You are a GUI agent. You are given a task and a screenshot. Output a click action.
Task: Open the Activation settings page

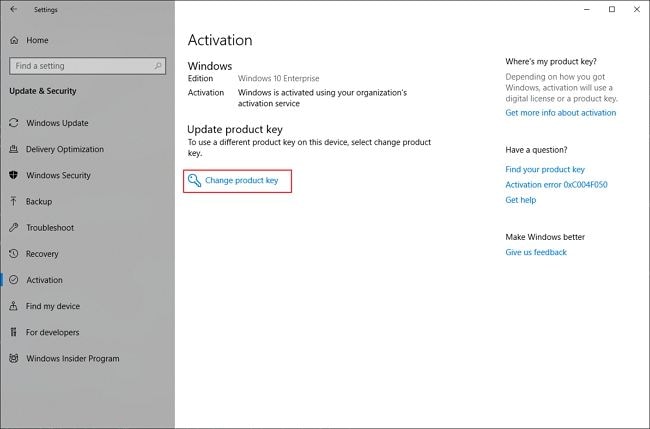point(44,280)
